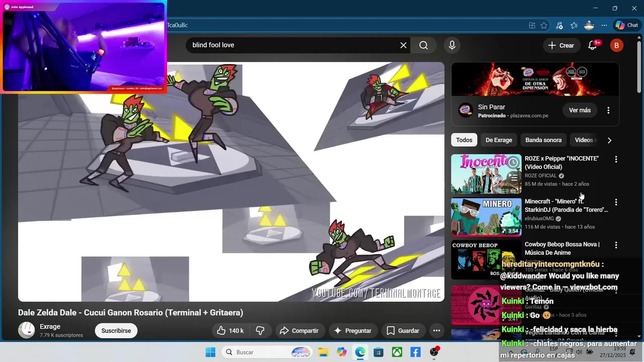Screen dimensions: 644x362
Task: Open more actions ellipsis beside Guardar
Action: pos(437,331)
